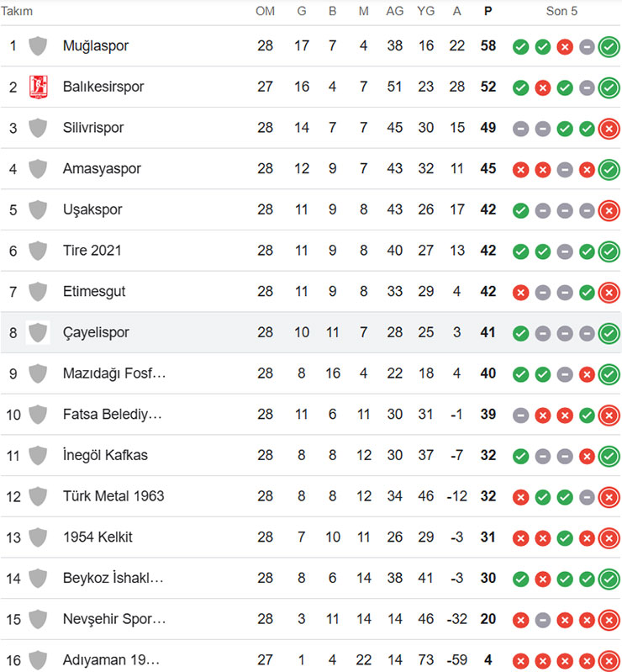Click Muğlaspor's circled latest win icon
Screen dimensions: 622x672
click(609, 46)
